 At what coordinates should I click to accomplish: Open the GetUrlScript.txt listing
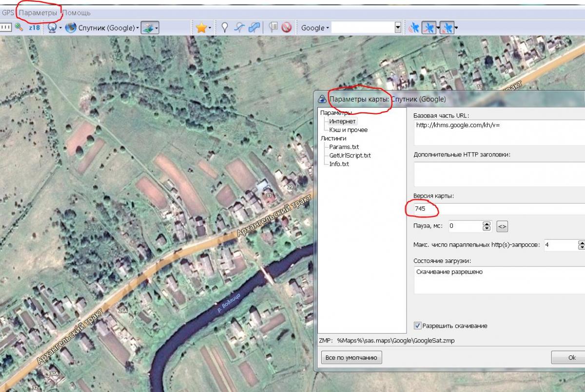click(350, 155)
